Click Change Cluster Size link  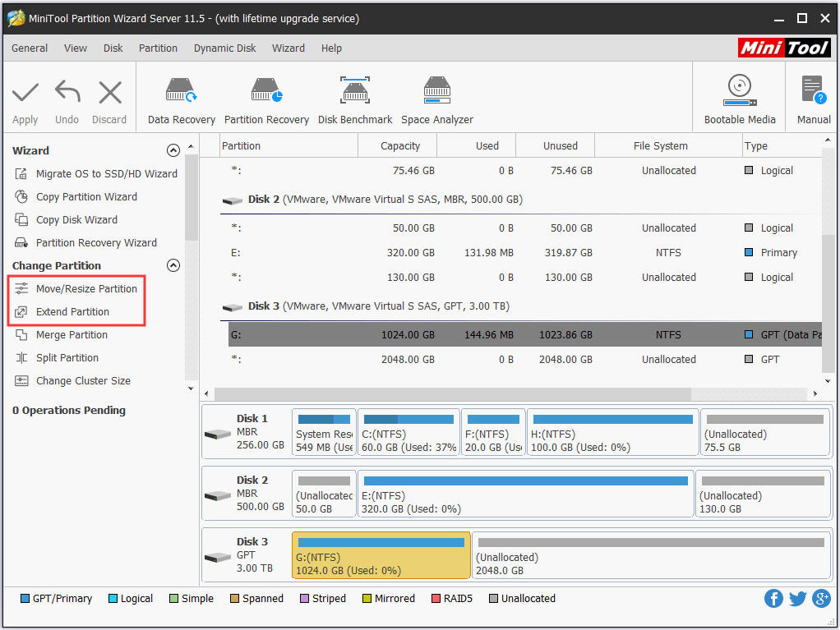pyautogui.click(x=83, y=381)
